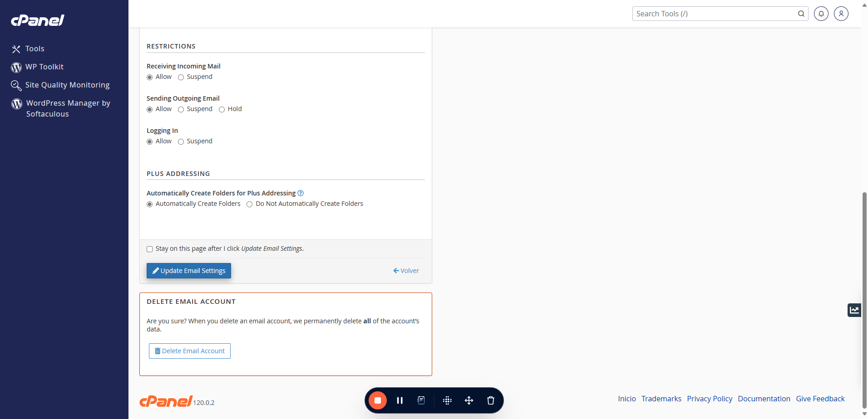
Task: Click the footer cPanel logo
Action: tap(166, 401)
